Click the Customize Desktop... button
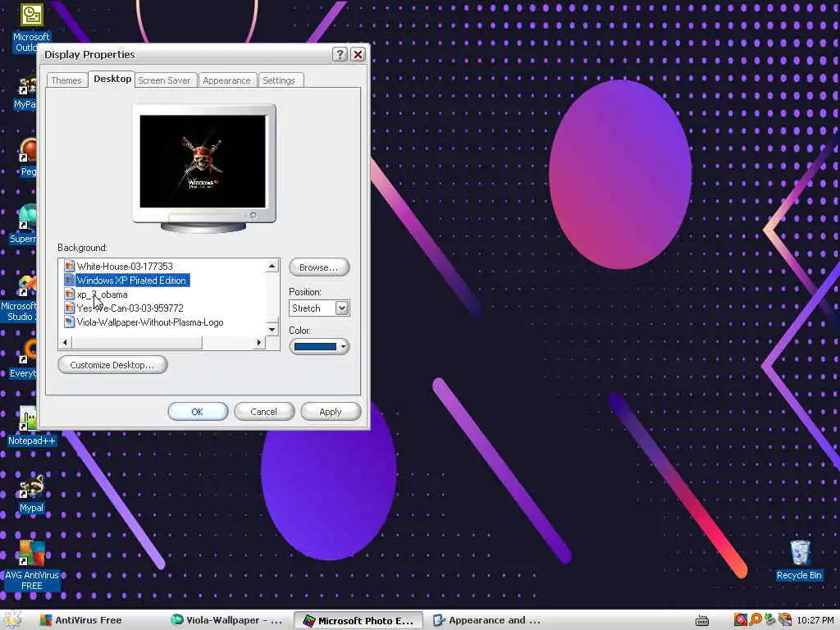This screenshot has height=630, width=840. pos(112,365)
